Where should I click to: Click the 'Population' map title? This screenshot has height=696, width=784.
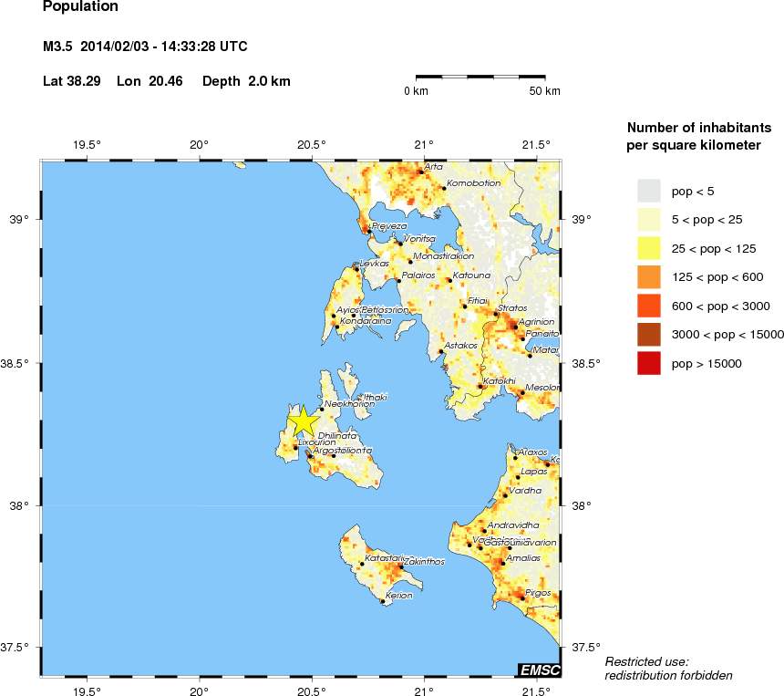(x=80, y=7)
